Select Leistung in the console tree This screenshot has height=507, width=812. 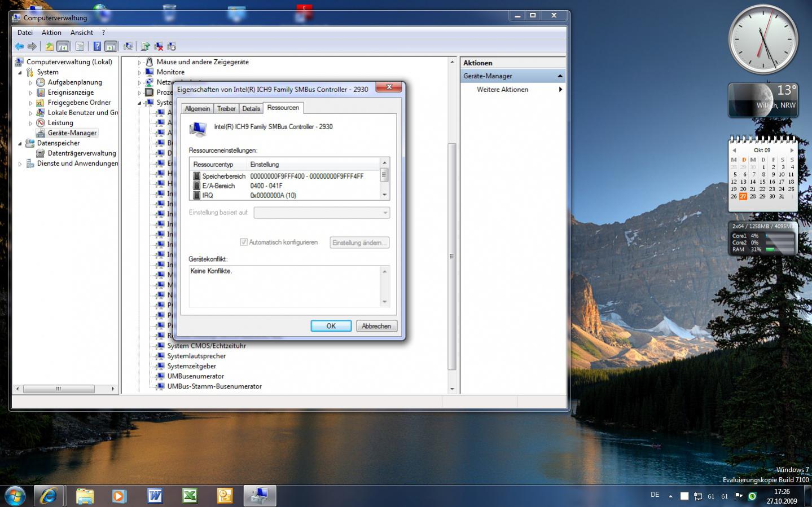[60, 123]
